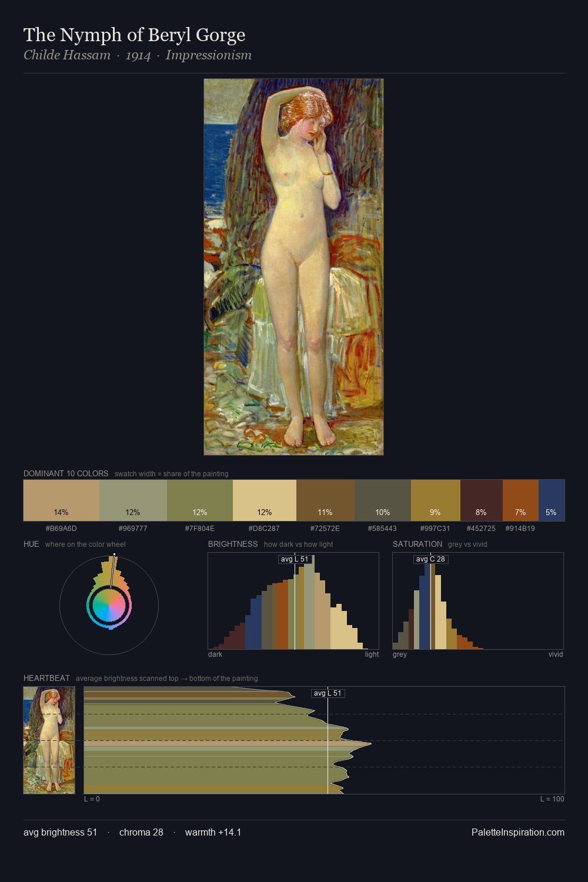Select the 5% navy blue swatch
588x882 pixels.
552,500
